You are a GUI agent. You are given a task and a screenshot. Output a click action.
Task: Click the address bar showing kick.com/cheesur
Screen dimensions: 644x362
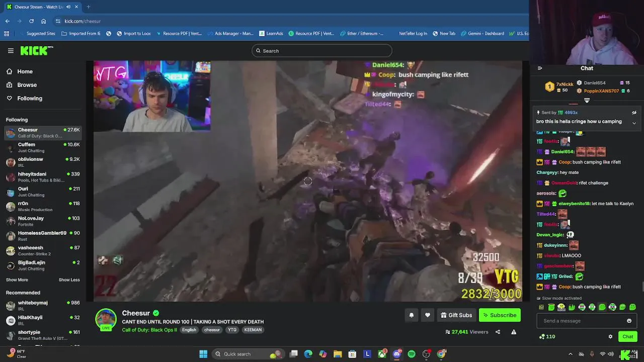83,21
